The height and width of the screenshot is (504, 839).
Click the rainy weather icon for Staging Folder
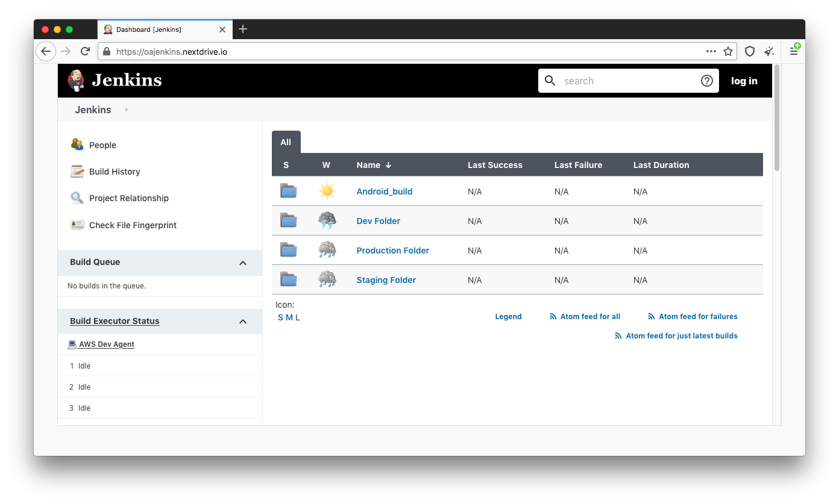pos(327,279)
